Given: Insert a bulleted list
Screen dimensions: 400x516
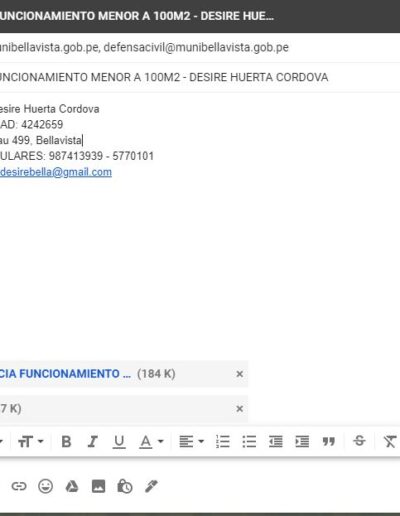Looking at the screenshot, I should [249, 442].
